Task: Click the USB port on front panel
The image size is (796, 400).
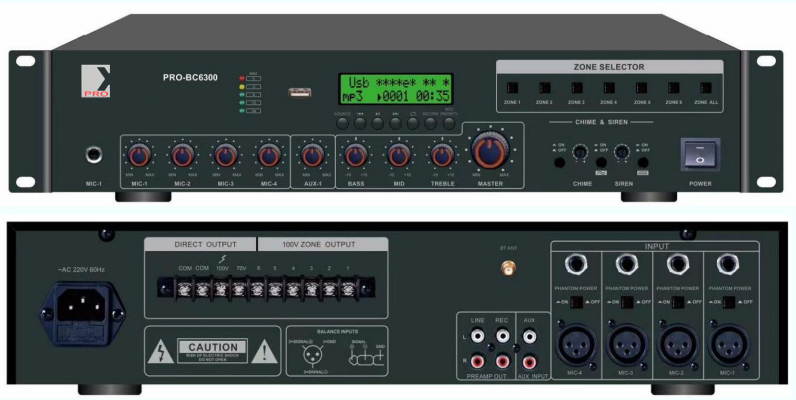Action: click(x=299, y=93)
